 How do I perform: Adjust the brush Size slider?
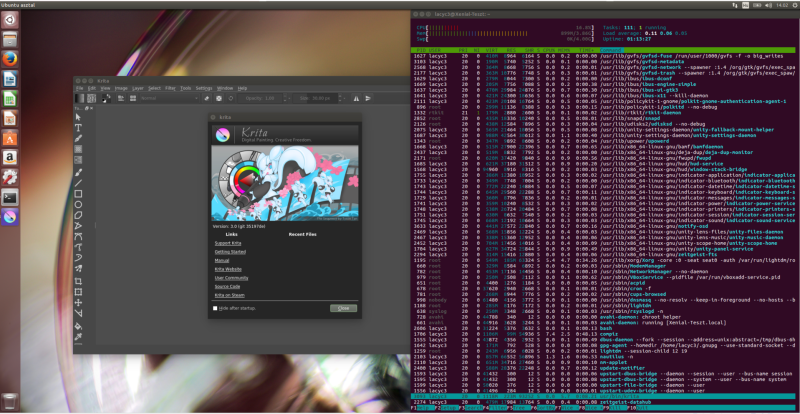pos(316,98)
